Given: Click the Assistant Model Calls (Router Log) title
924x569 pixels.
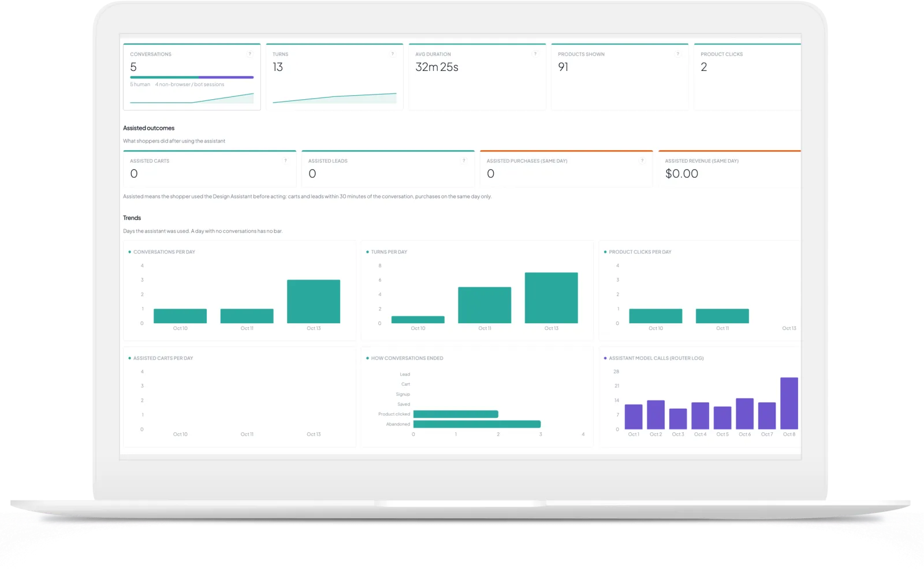Looking at the screenshot, I should (656, 358).
